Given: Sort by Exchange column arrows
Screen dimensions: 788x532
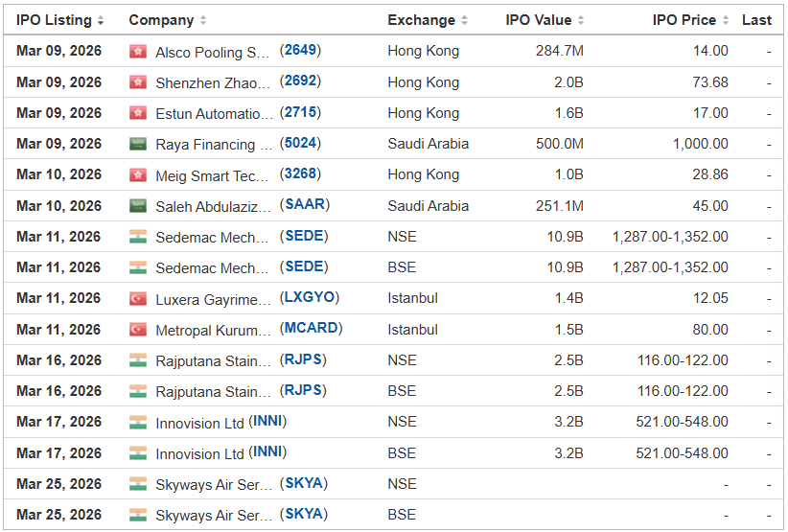Looking at the screenshot, I should tap(464, 20).
